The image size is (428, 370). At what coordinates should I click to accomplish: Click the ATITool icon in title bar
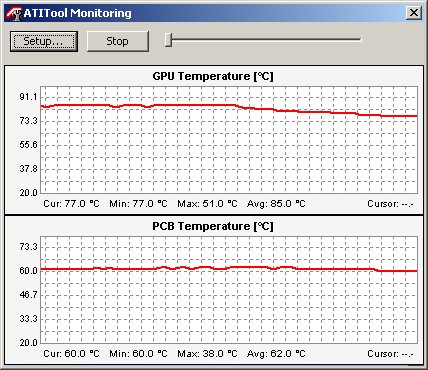(x=14, y=13)
